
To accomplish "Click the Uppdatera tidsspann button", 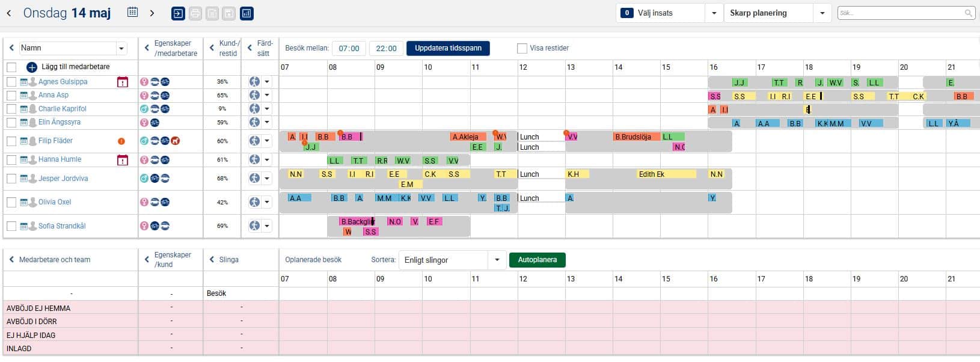I will click(x=448, y=48).
